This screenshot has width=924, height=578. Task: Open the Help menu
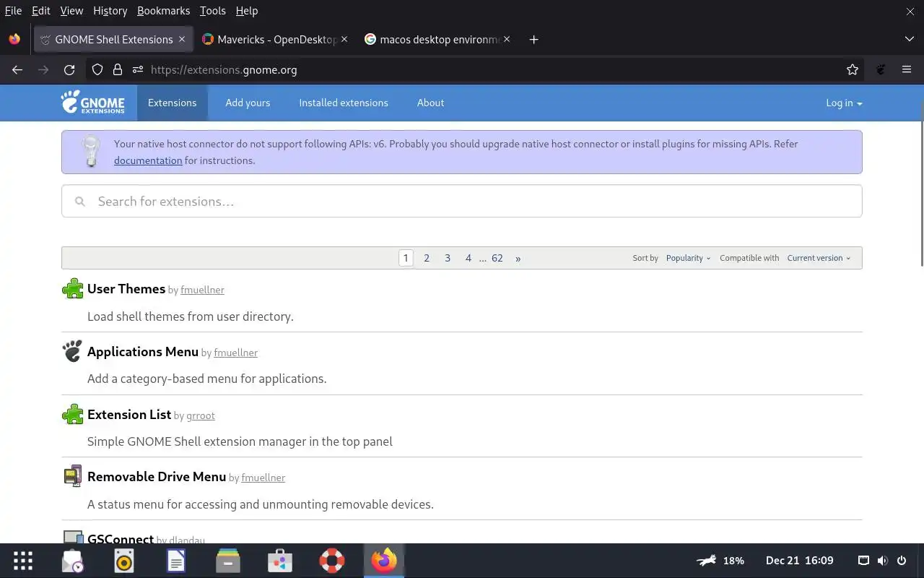pyautogui.click(x=247, y=11)
